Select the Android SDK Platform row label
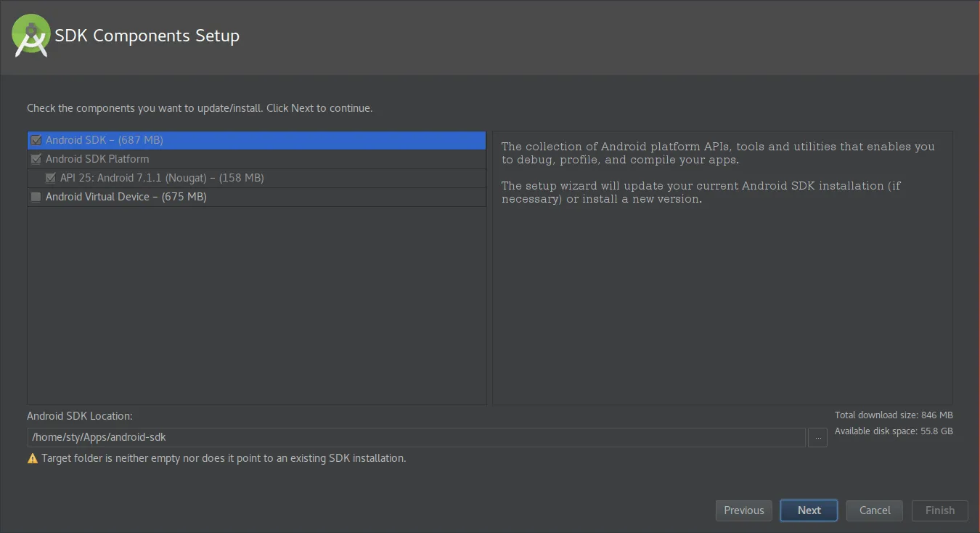Screen dimensions: 980x533 pos(97,159)
